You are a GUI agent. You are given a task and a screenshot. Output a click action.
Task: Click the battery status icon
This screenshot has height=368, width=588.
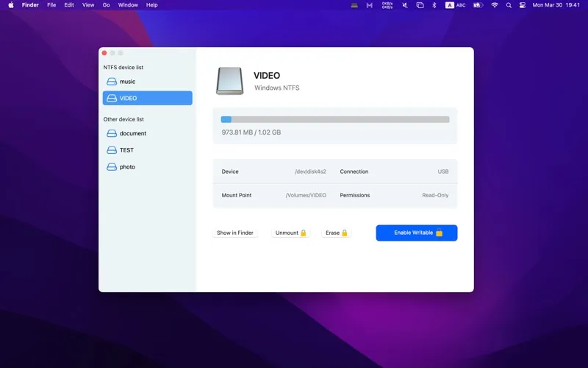click(x=478, y=5)
